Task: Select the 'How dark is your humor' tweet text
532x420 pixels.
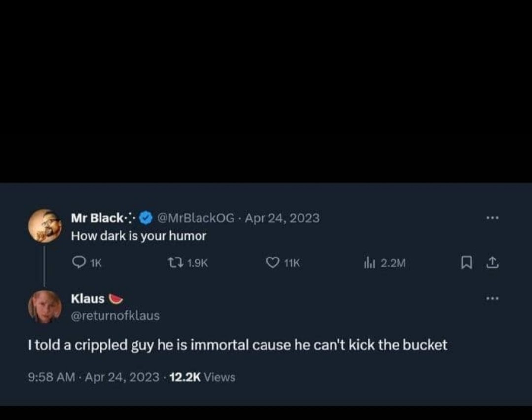Action: coord(139,236)
